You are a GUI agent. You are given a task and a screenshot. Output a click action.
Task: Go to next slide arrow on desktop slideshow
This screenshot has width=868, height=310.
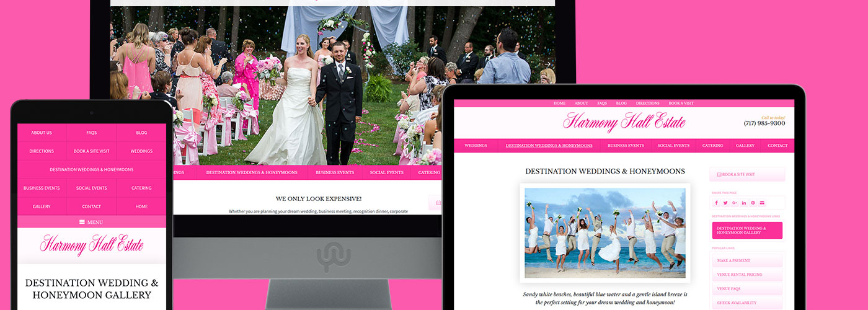(547, 64)
